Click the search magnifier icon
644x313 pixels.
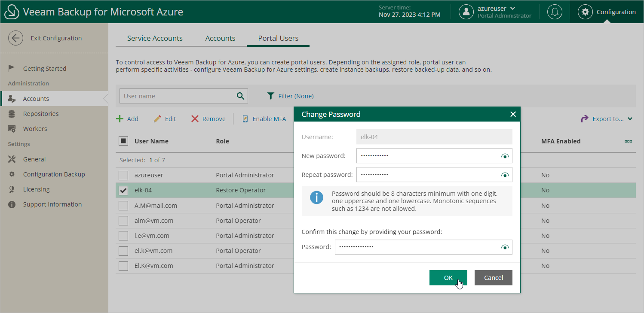click(240, 96)
